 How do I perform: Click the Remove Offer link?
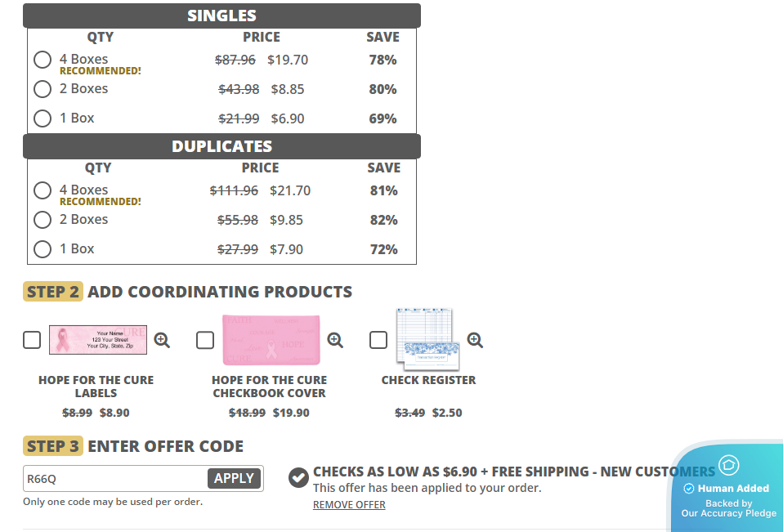(349, 505)
